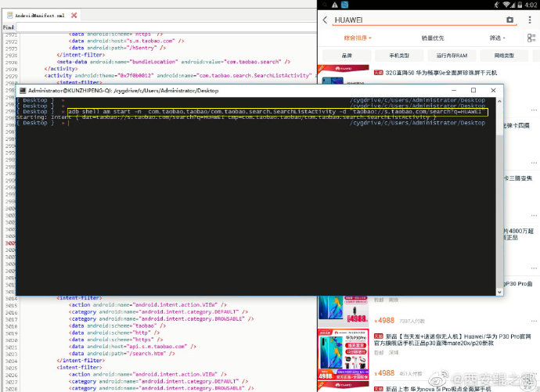Click the </activity> closing tag line
The width and height of the screenshot is (540, 392).
click(x=62, y=69)
